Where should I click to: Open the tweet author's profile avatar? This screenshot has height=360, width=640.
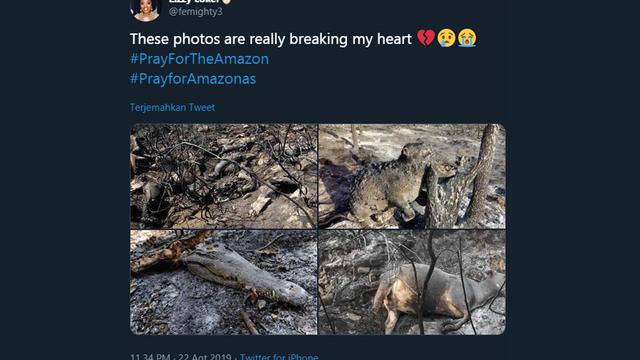pyautogui.click(x=146, y=9)
